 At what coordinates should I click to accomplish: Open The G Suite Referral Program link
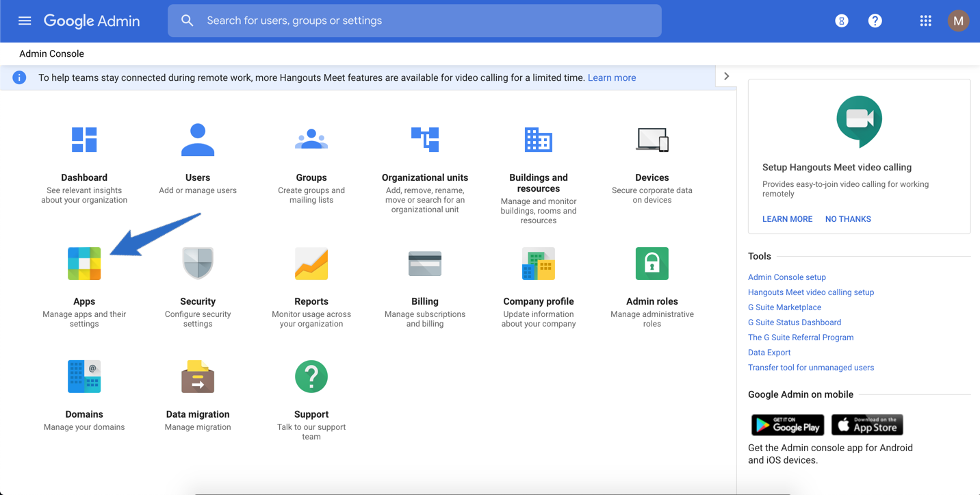point(801,338)
